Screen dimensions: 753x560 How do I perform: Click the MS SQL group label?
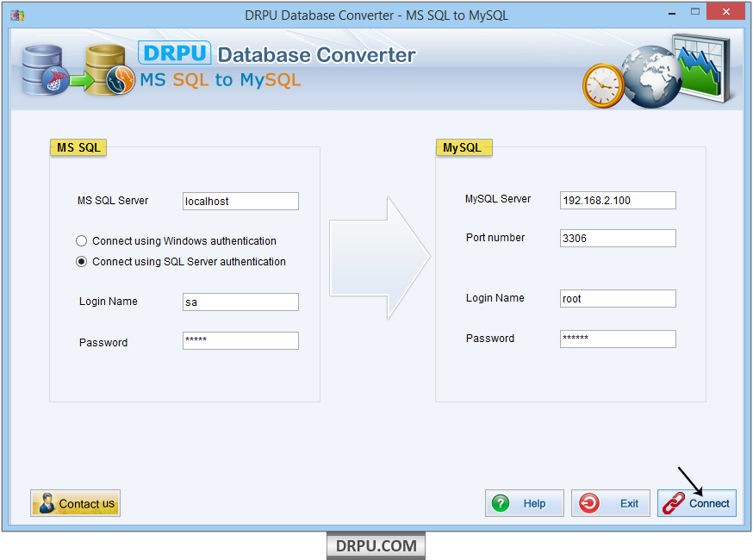pos(78,147)
